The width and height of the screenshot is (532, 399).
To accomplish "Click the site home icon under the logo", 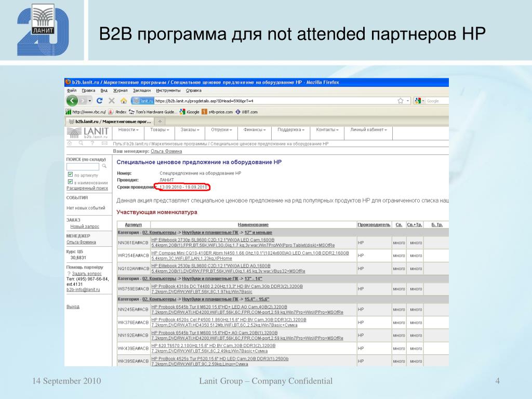I will click(70, 143).
